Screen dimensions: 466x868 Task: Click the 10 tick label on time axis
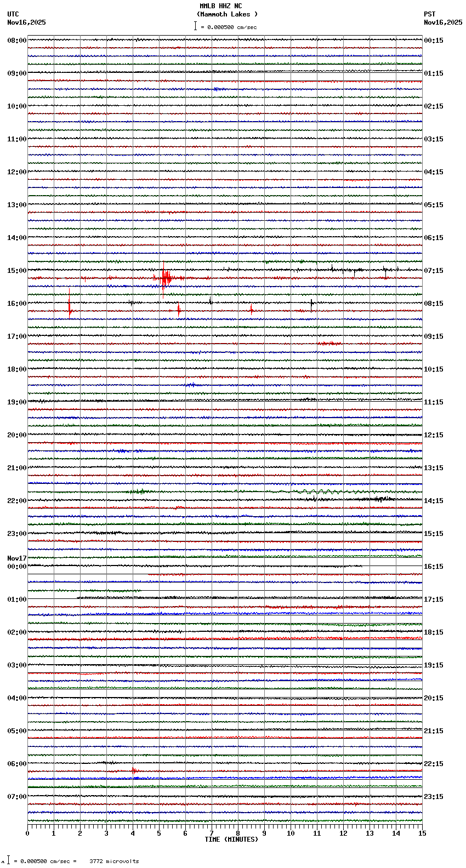click(291, 833)
